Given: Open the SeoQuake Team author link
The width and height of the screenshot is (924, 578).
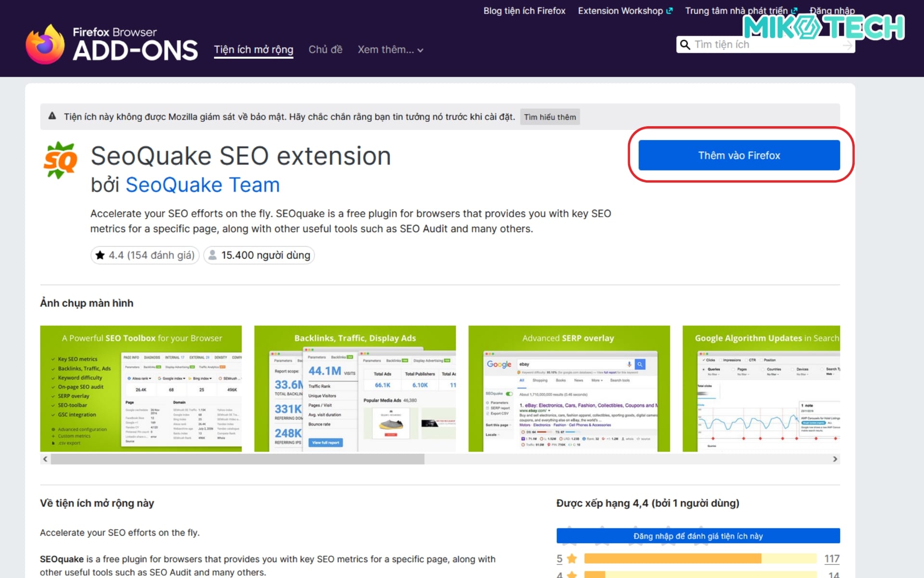Looking at the screenshot, I should click(202, 184).
